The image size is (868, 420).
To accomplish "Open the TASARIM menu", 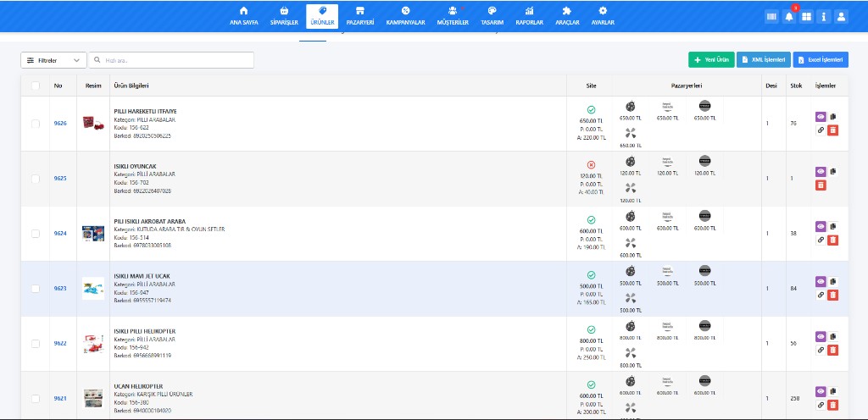I will (x=492, y=17).
